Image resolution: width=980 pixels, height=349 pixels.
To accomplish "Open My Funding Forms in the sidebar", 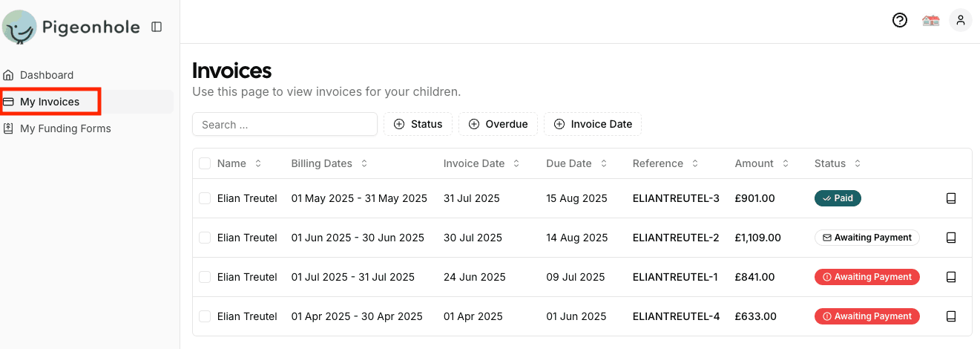I will tap(65, 128).
